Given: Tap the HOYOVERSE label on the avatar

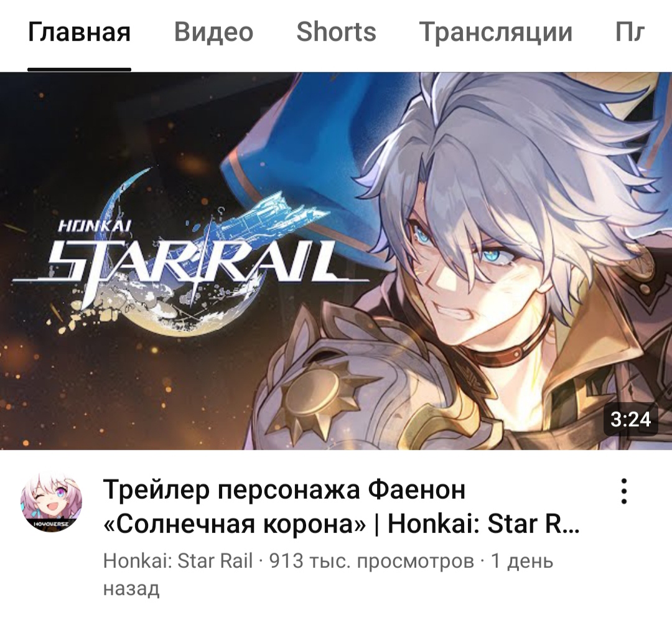Looking at the screenshot, I should [x=52, y=522].
